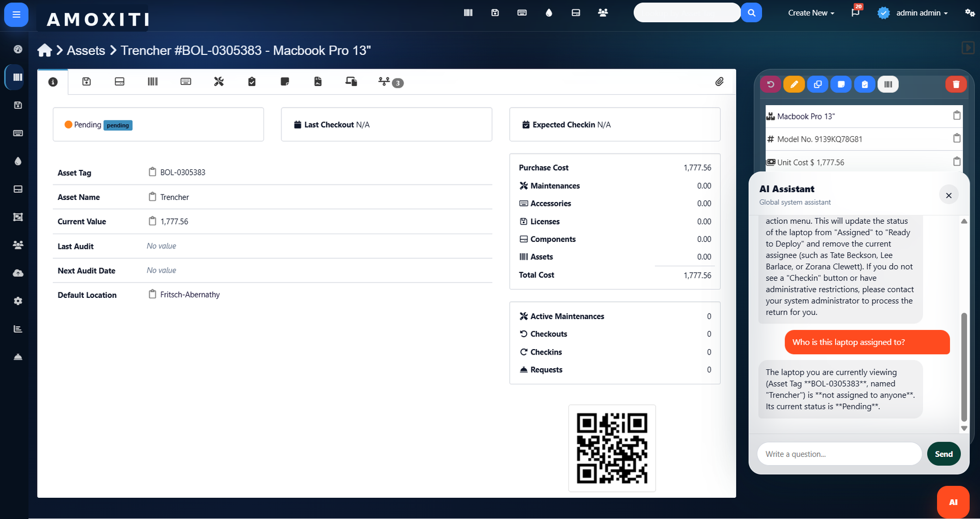Switch to the maintenances tools tab
Screen dimensions: 980x519
coord(219,82)
